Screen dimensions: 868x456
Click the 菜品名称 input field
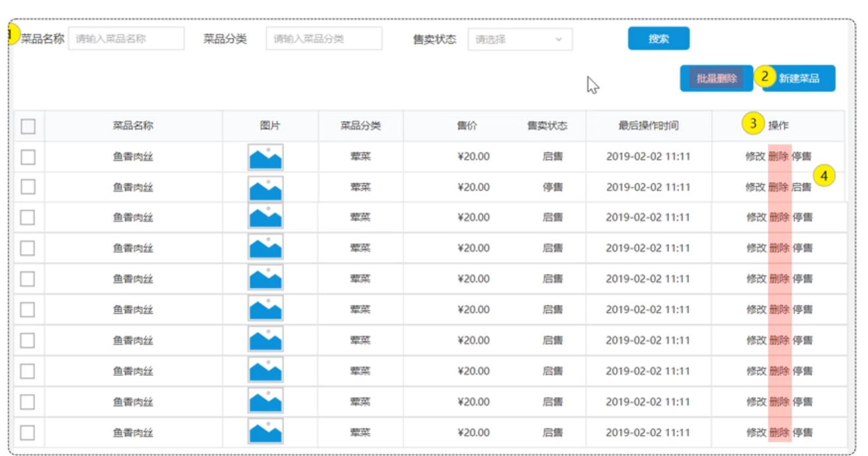(127, 38)
